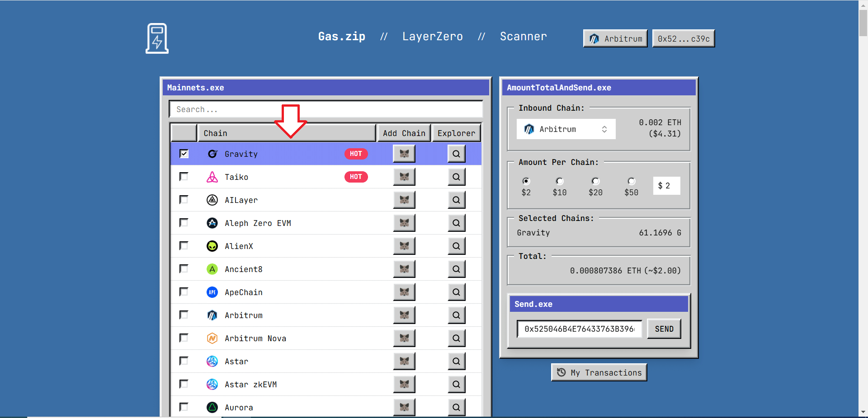
Task: Open the 0x52...c39c wallet account button
Action: click(684, 39)
